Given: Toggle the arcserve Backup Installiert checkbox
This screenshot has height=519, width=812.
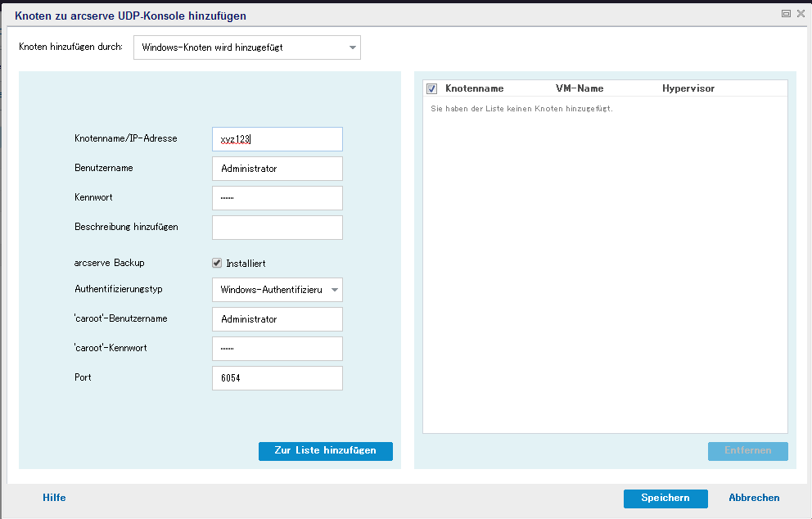Looking at the screenshot, I should (217, 264).
